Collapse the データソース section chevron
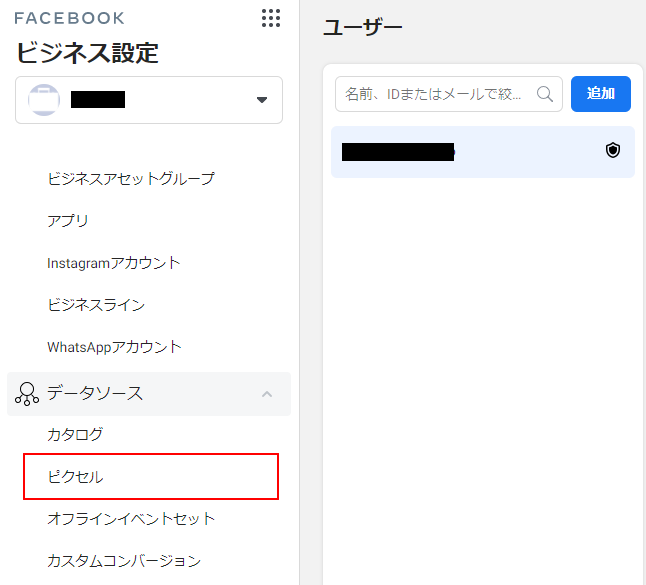 coord(266,394)
